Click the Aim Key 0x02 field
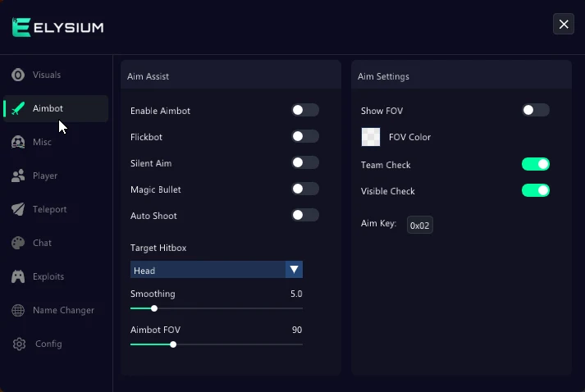The height and width of the screenshot is (392, 585). (x=420, y=225)
